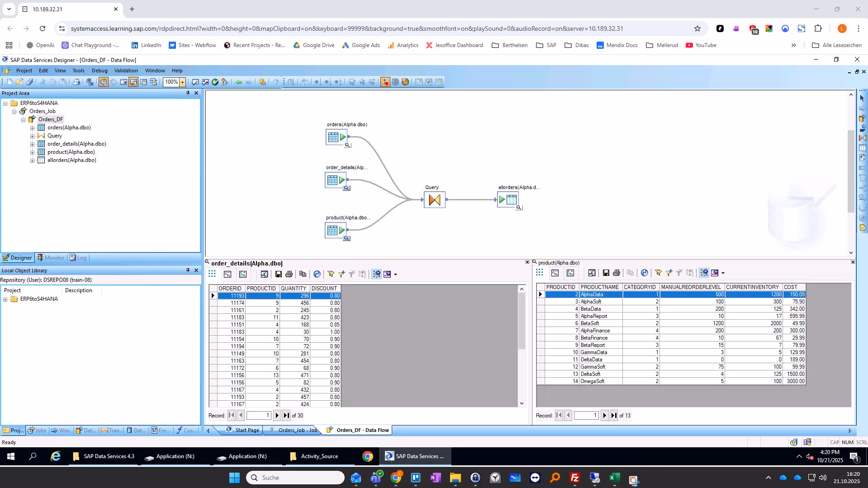Open filter icon in product data pane
This screenshot has width=868, height=488.
658,273
